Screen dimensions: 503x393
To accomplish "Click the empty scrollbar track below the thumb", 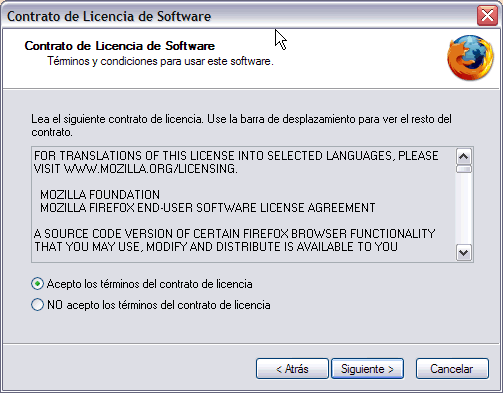I will pyautogui.click(x=464, y=209).
